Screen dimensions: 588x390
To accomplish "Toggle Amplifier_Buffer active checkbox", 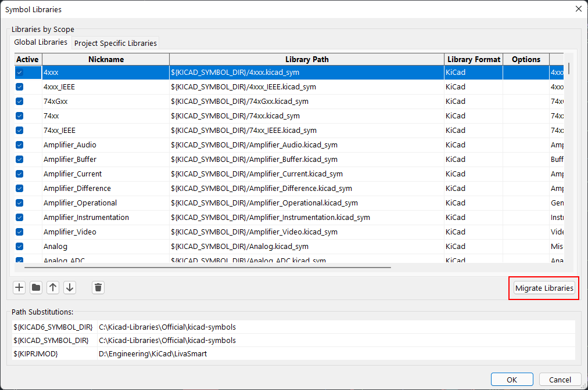I will (20, 159).
